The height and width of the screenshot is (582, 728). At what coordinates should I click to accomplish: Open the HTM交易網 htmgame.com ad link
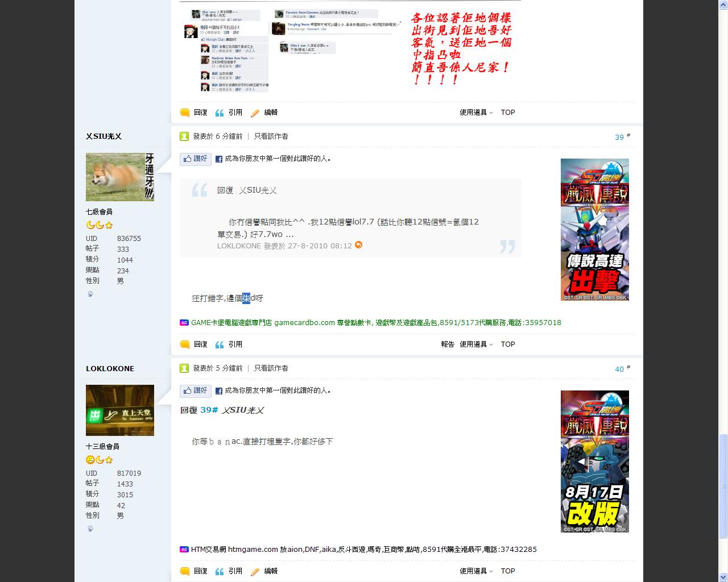point(364,550)
